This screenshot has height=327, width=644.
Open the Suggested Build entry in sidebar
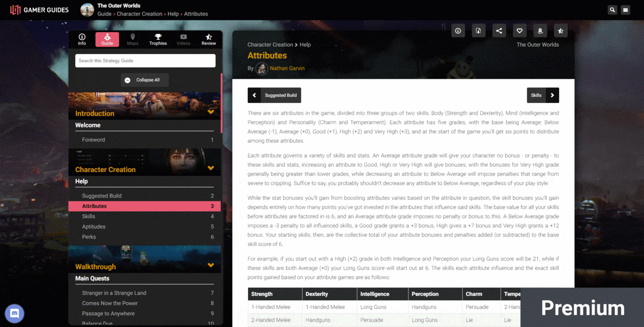(x=144, y=196)
